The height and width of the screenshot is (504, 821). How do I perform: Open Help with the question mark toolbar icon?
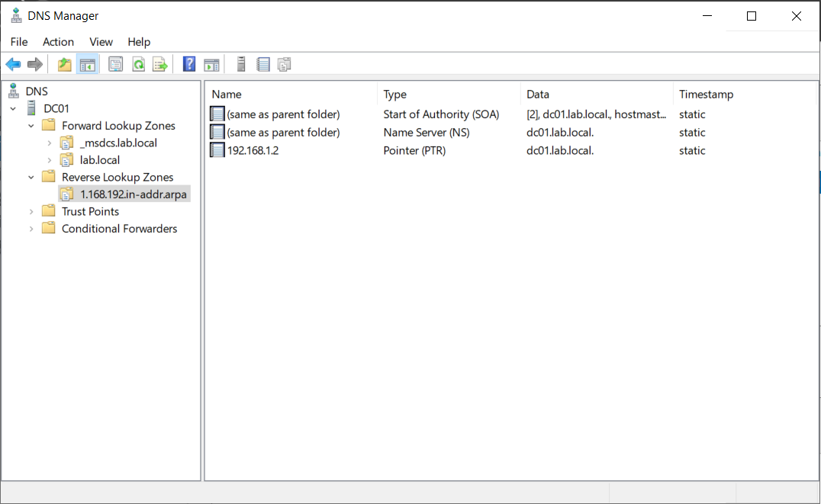point(188,64)
